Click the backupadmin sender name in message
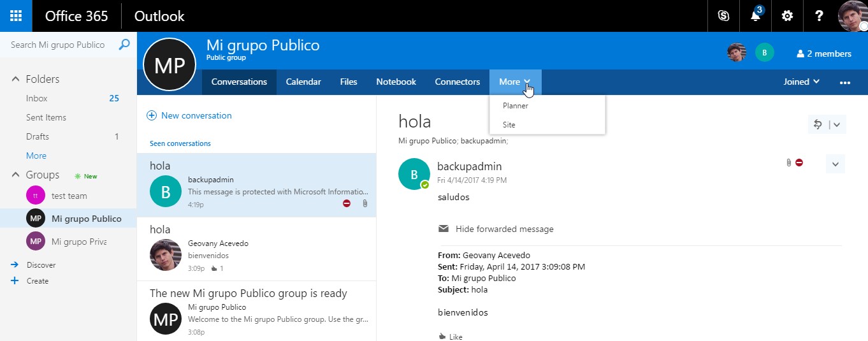Viewport: 868px width, 341px height. (x=470, y=166)
